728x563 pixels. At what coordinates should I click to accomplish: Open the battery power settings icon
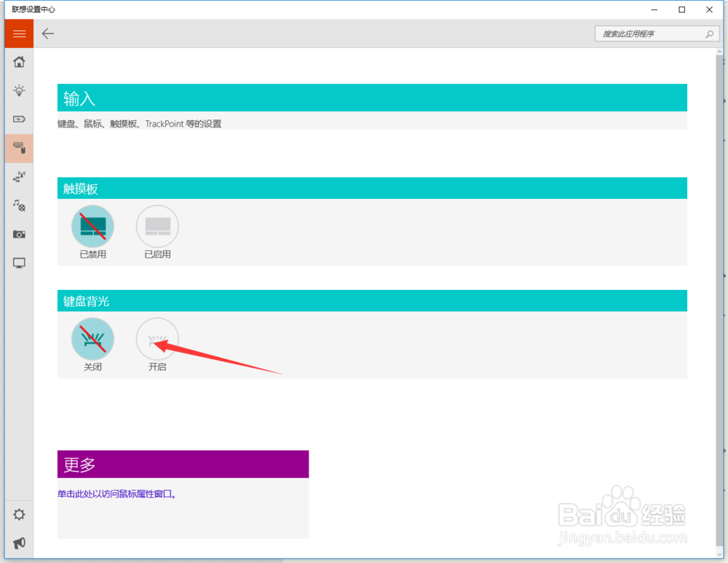click(x=19, y=119)
